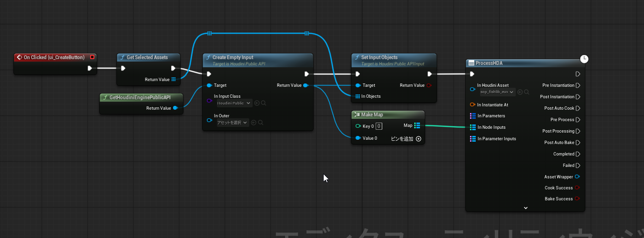Image resolution: width=644 pixels, height=238 pixels.
Task: Click GetHoudiniEnginePublicAPI Return Value pin
Action: click(x=175, y=108)
